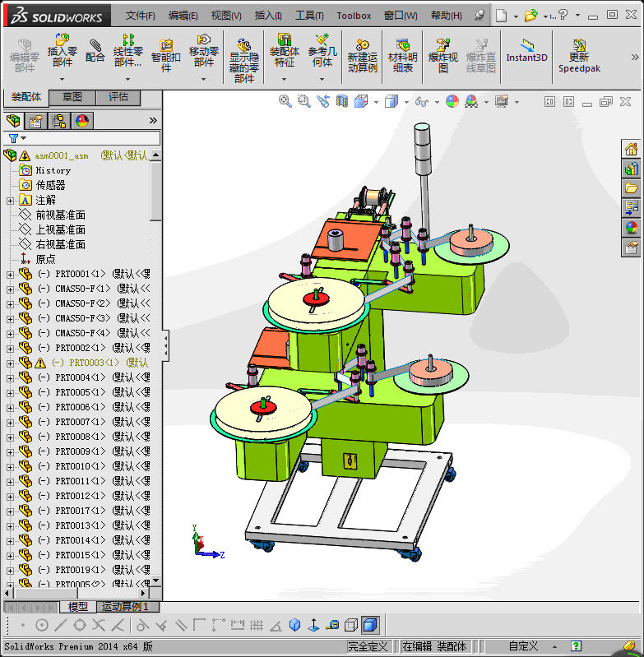Select the Mate (配合) tool
The image size is (644, 657).
click(95, 50)
